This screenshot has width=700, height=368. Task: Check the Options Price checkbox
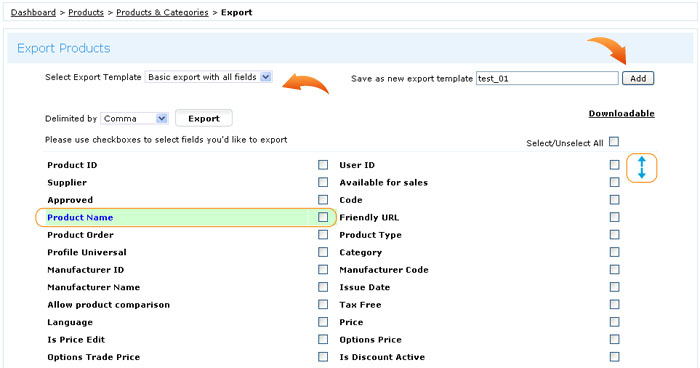615,339
